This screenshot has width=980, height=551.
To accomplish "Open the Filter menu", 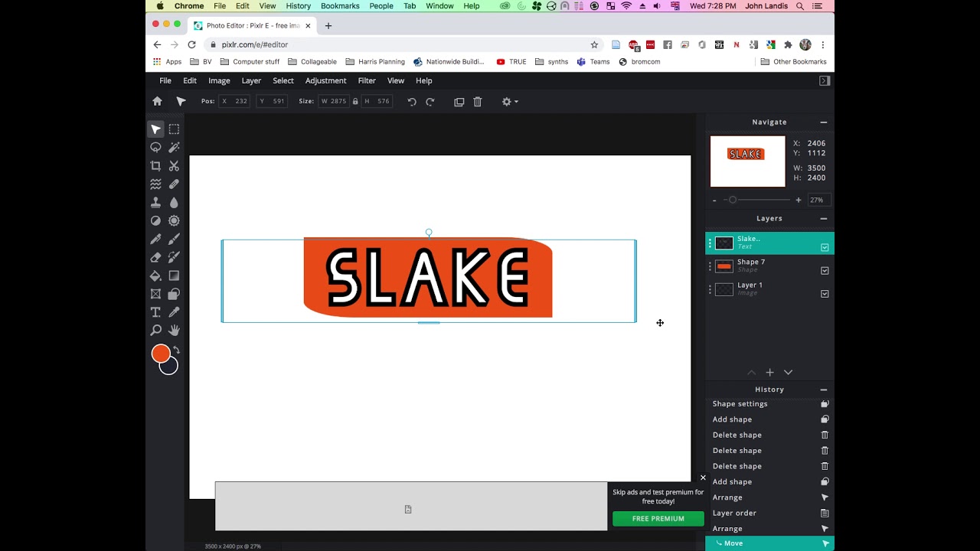I will [x=367, y=80].
